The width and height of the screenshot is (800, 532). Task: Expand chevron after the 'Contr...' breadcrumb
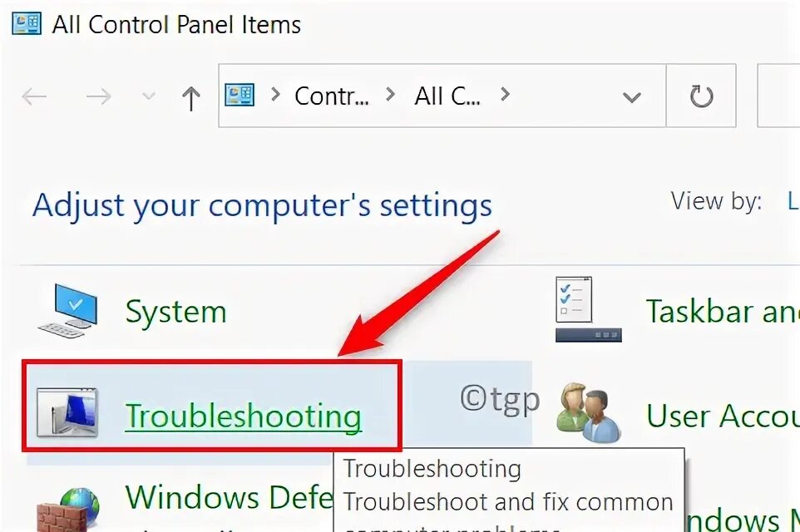point(390,95)
